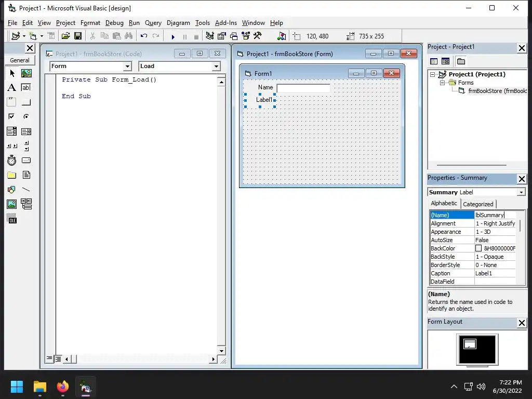Toggle Folders in the Project panel

(x=461, y=61)
